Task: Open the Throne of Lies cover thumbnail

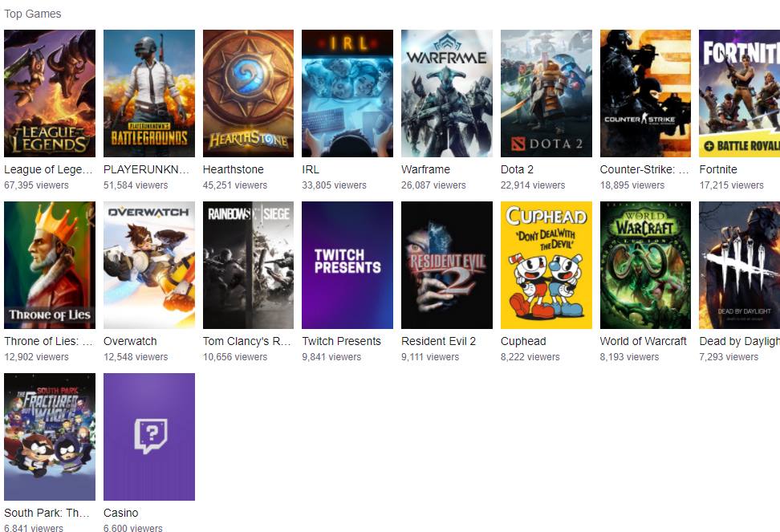Action: coord(50,265)
